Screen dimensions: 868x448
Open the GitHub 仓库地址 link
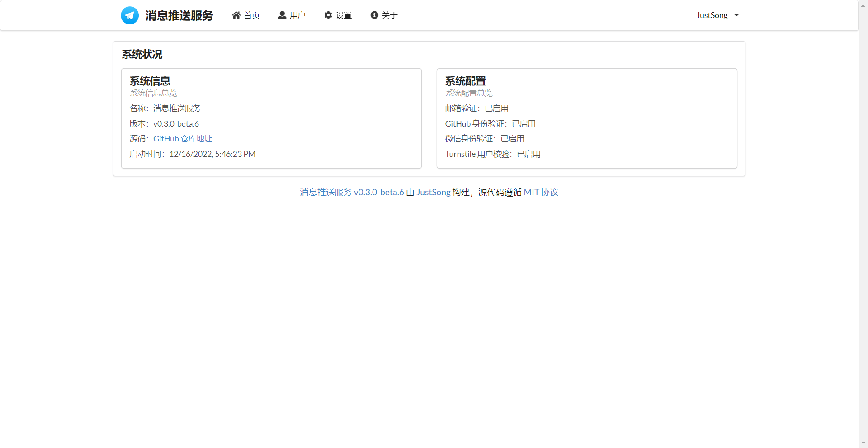click(x=183, y=138)
